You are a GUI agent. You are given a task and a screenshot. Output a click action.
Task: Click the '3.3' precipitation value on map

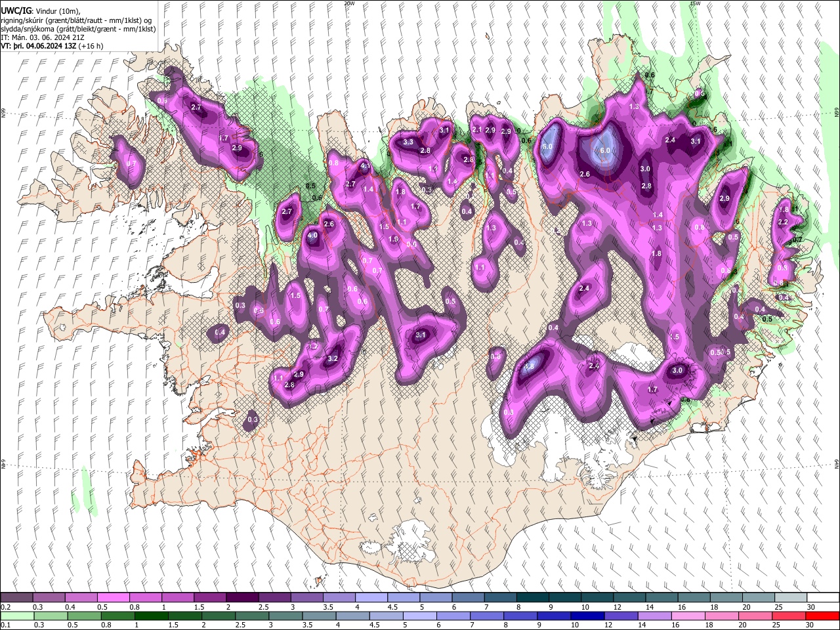click(408, 142)
